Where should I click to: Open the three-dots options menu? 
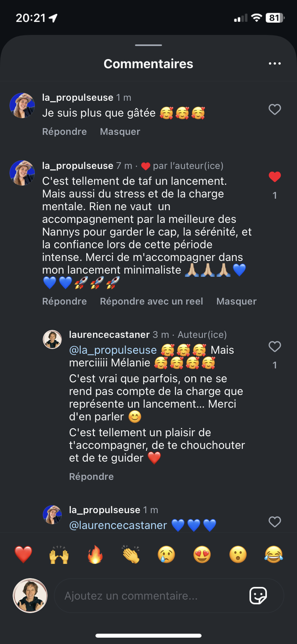274,63
